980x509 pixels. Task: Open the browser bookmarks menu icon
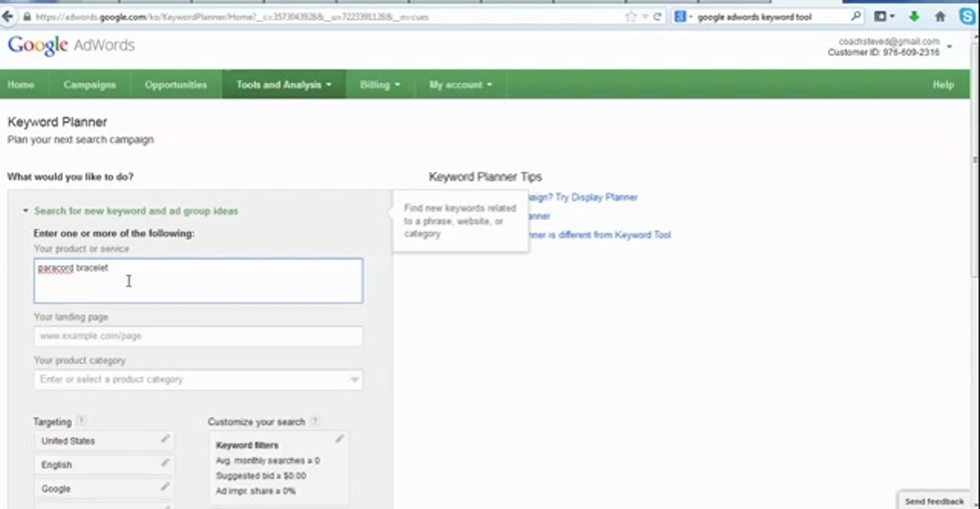click(884, 16)
